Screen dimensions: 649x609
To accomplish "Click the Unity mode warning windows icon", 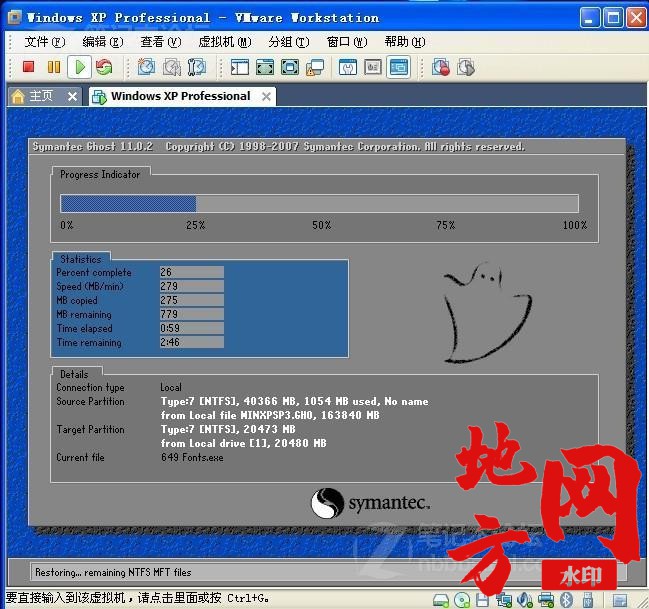I will [x=315, y=67].
